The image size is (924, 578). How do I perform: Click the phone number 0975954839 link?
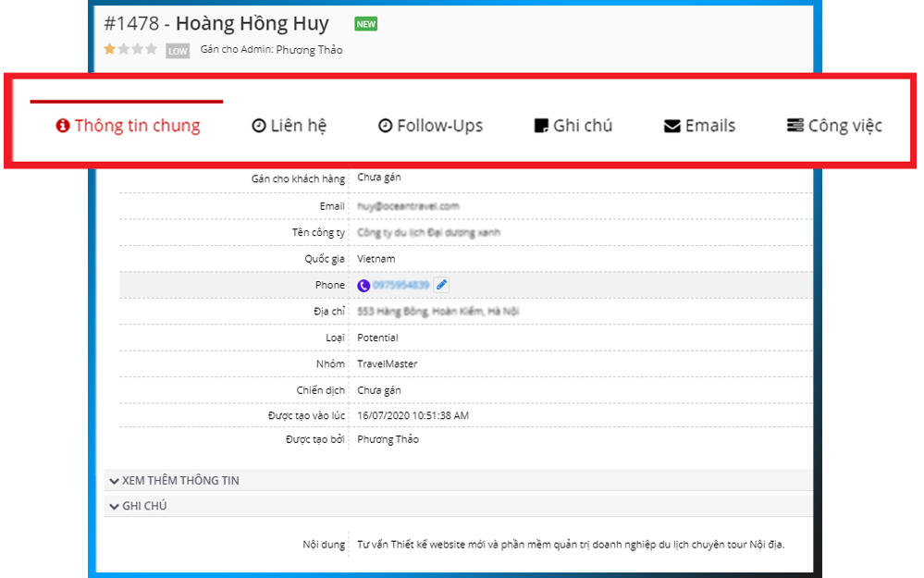click(x=401, y=286)
